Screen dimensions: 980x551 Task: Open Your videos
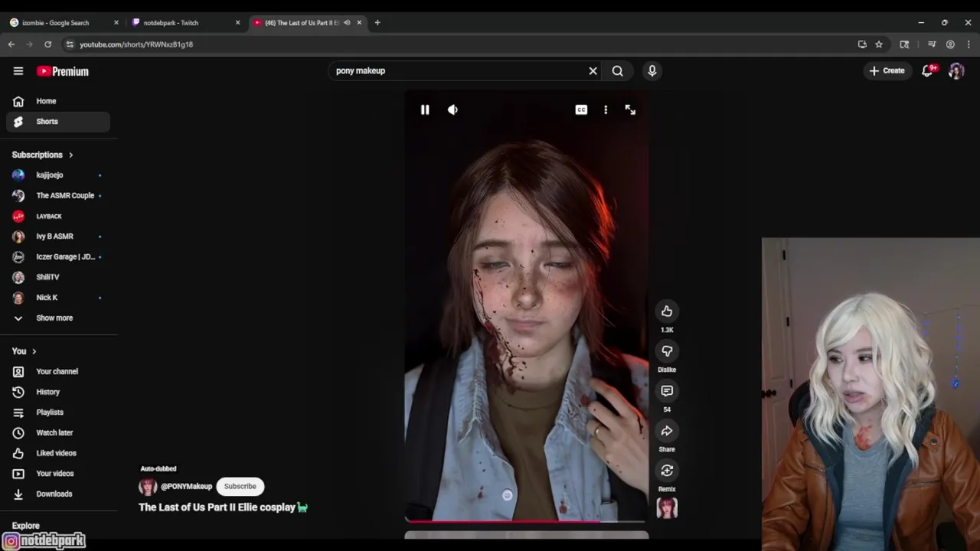tap(58, 474)
